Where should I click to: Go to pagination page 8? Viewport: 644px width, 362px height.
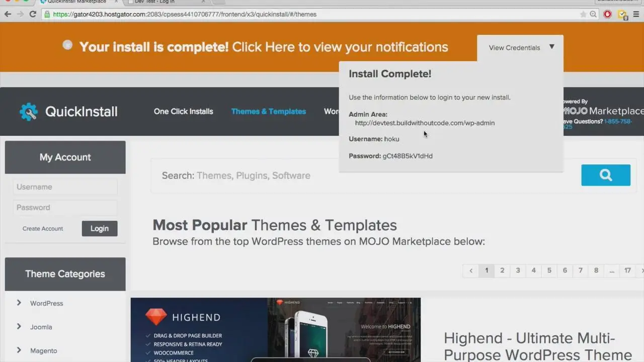point(596,270)
